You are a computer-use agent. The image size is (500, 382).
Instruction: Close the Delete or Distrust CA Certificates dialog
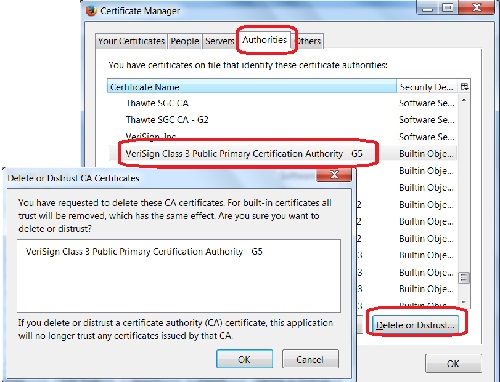point(334,174)
